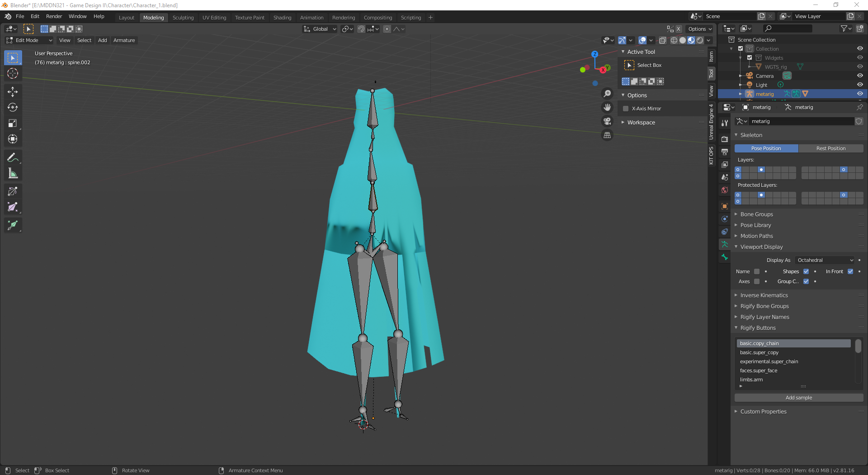Click the viewport zoom magnifier icon

607,94
